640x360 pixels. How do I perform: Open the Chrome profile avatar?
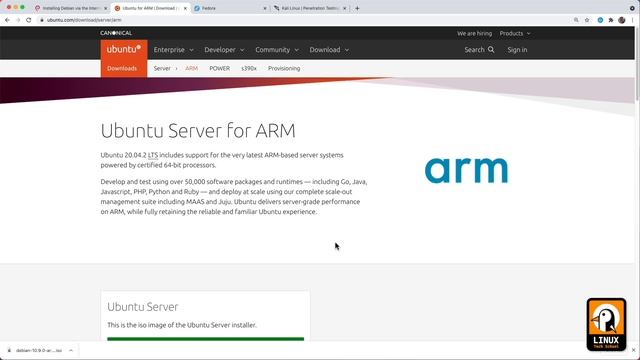622,20
